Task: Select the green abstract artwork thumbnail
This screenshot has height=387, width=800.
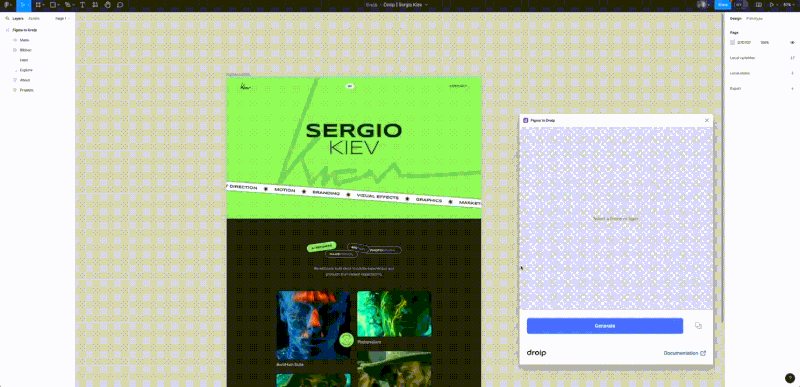Action: (394, 314)
